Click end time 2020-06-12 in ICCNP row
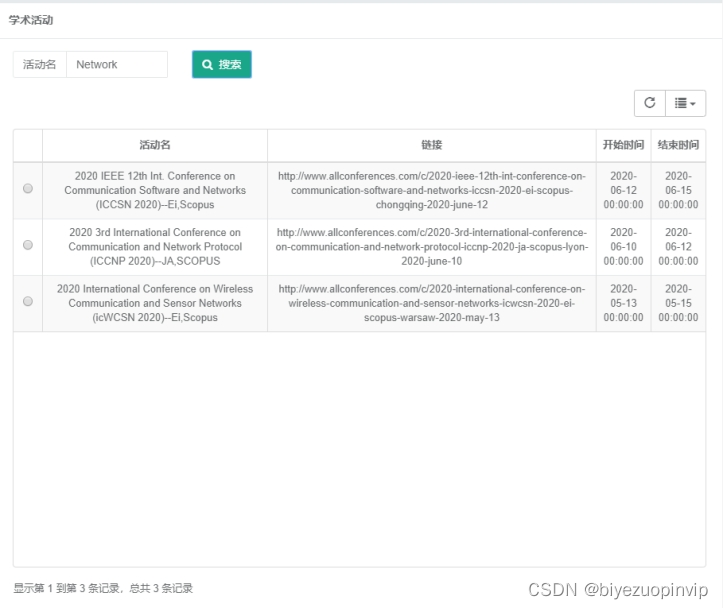723x609 pixels. (678, 247)
